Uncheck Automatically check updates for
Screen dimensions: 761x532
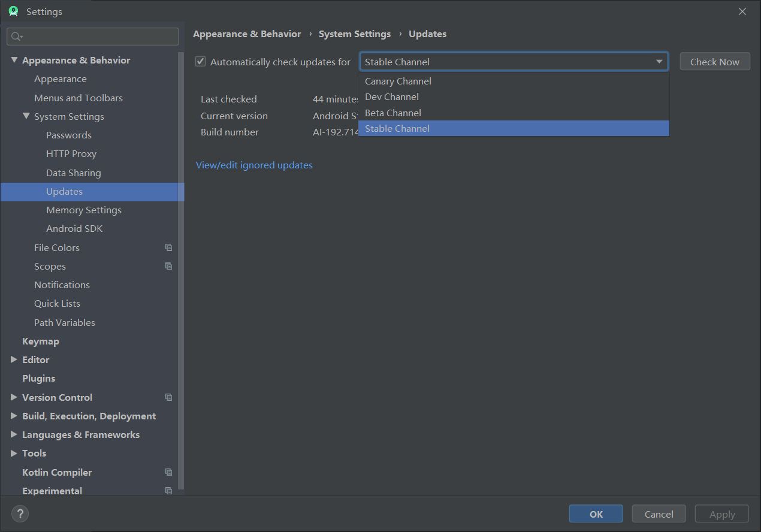(201, 62)
